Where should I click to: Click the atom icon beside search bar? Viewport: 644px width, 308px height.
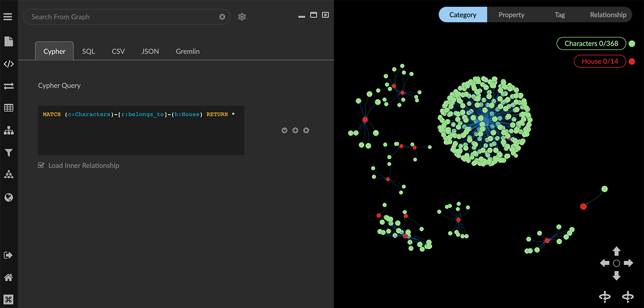tap(242, 17)
